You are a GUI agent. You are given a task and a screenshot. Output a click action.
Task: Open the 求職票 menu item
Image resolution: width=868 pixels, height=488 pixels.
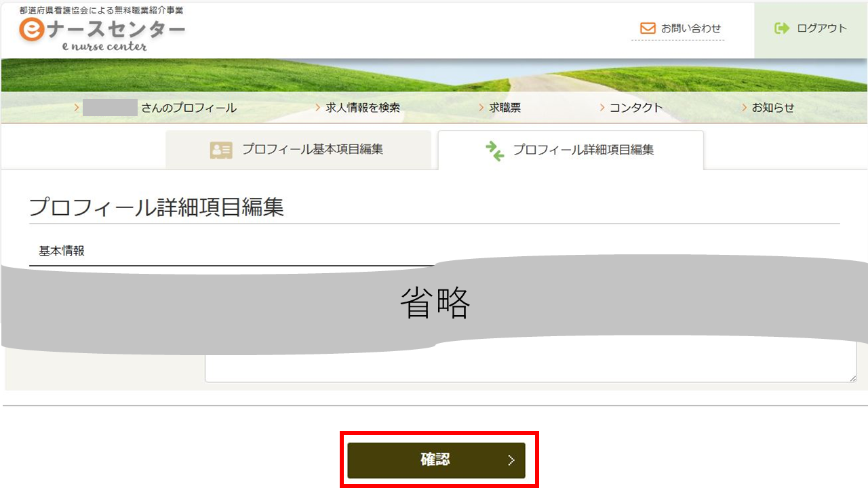(x=500, y=108)
